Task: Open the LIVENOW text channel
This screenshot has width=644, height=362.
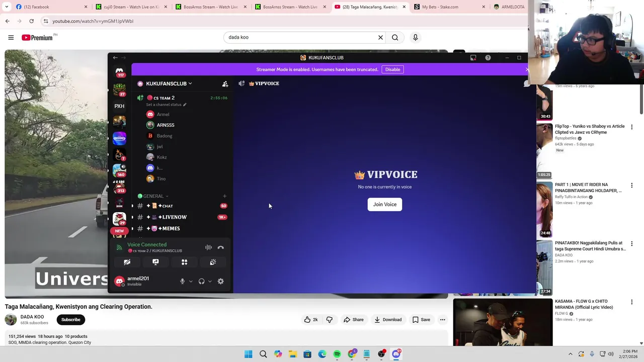Action: [181, 217]
